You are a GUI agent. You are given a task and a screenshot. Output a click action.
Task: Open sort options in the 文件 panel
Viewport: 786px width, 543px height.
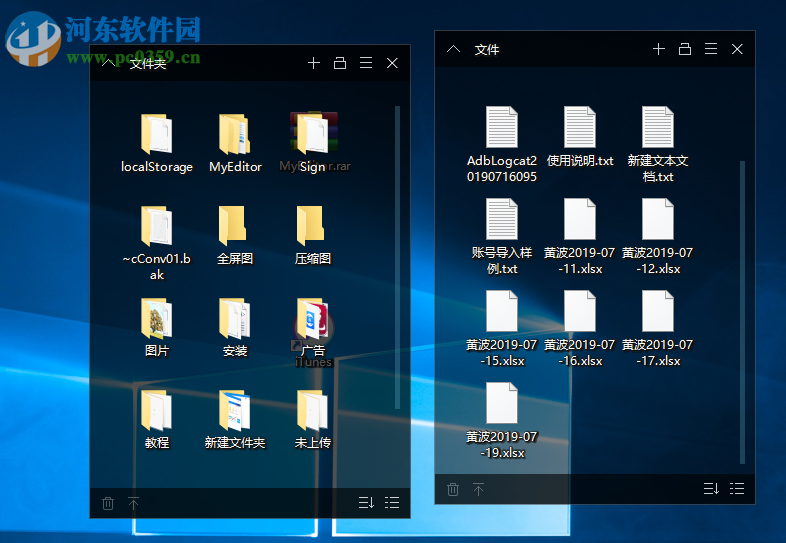pyautogui.click(x=711, y=488)
